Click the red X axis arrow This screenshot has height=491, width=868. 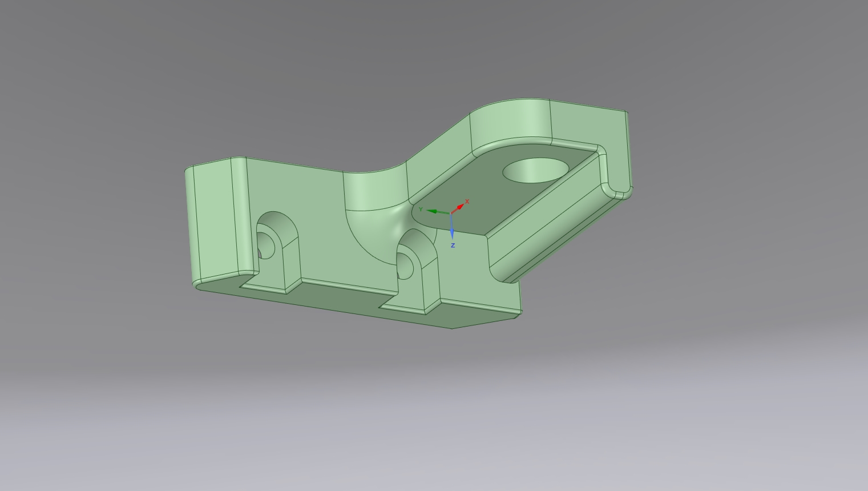(x=458, y=208)
